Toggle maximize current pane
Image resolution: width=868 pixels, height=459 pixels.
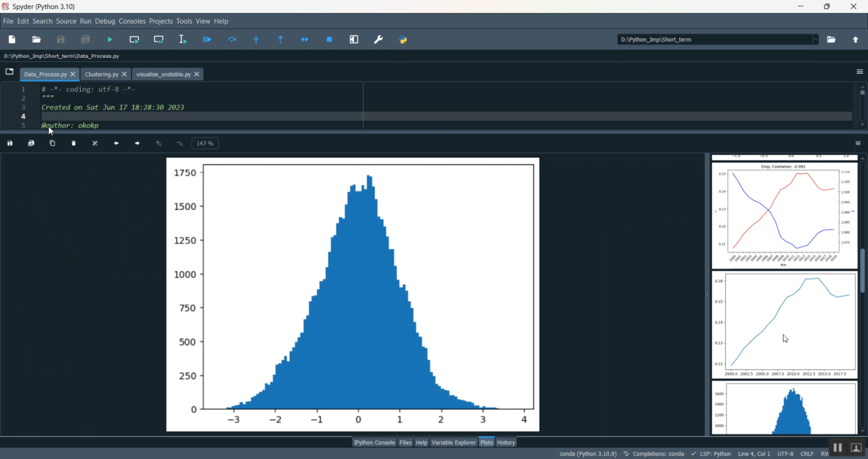pos(354,40)
